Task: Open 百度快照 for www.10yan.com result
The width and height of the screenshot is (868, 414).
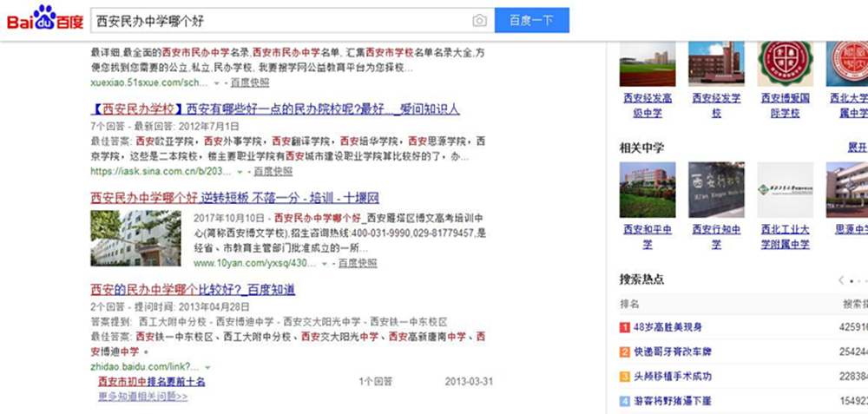Action: 358,263
